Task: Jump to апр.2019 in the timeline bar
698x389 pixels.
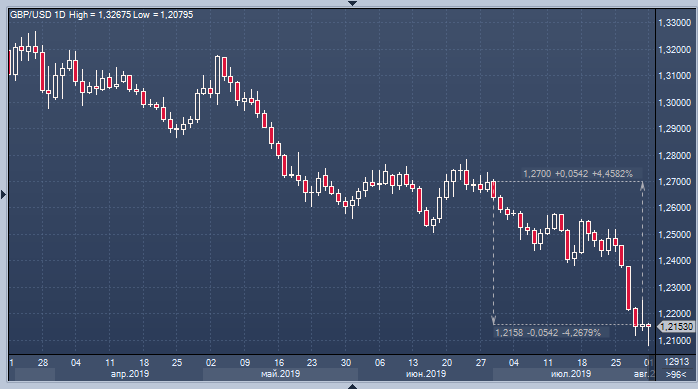Action: (130, 374)
